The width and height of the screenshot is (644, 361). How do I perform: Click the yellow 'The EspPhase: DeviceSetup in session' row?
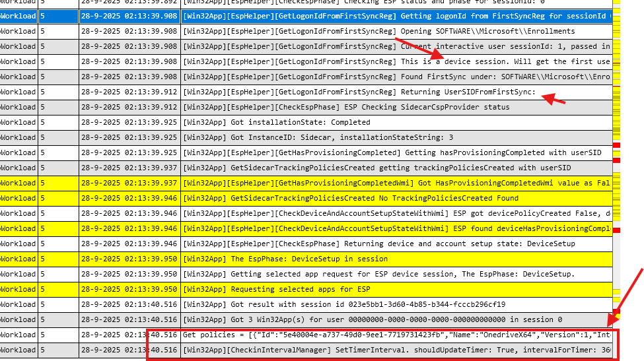point(396,259)
